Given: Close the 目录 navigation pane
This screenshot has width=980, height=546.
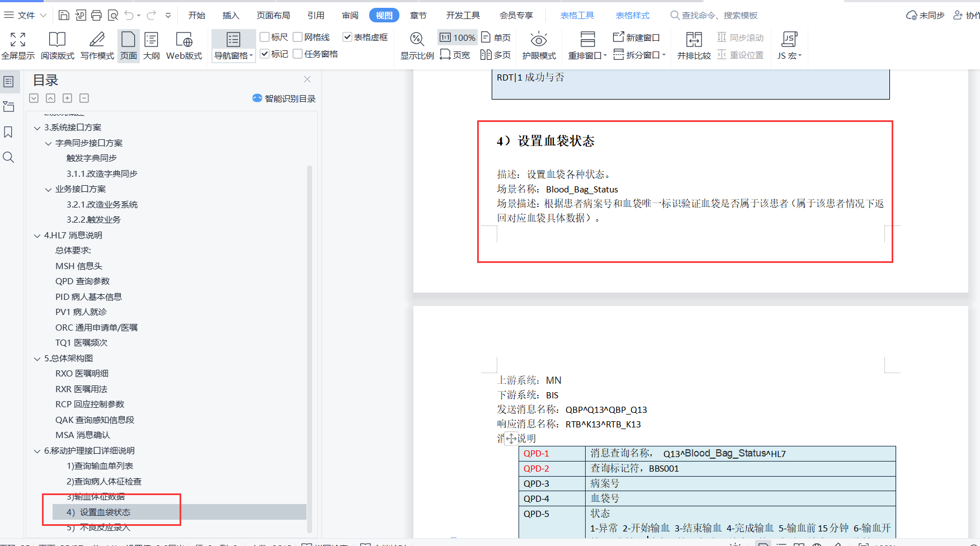Looking at the screenshot, I should 307,79.
